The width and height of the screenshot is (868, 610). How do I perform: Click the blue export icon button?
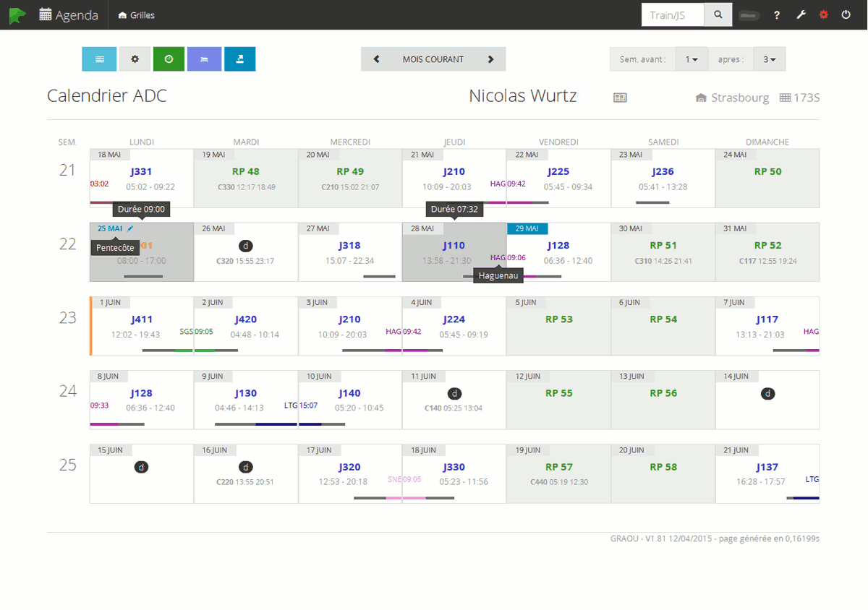coord(239,59)
